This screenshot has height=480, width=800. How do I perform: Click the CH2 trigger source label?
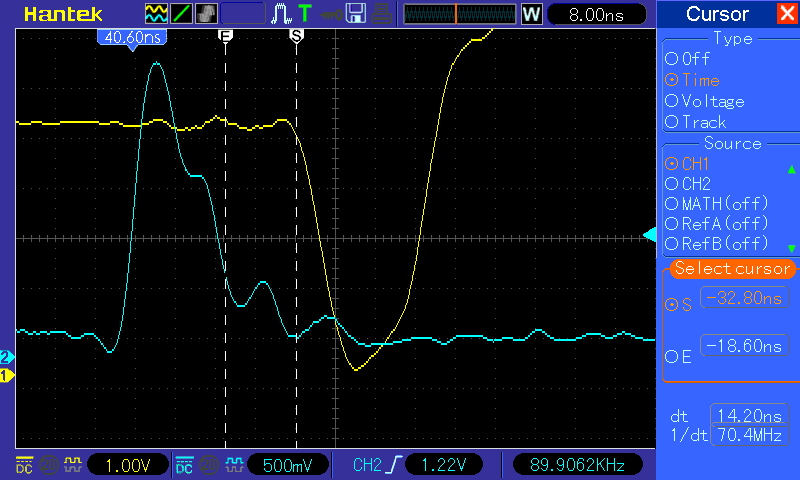pos(367,465)
